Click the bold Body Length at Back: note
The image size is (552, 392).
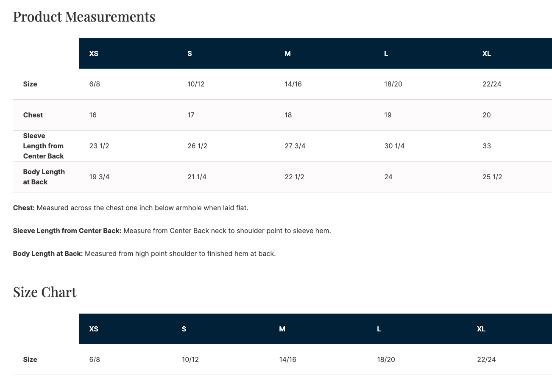click(48, 253)
